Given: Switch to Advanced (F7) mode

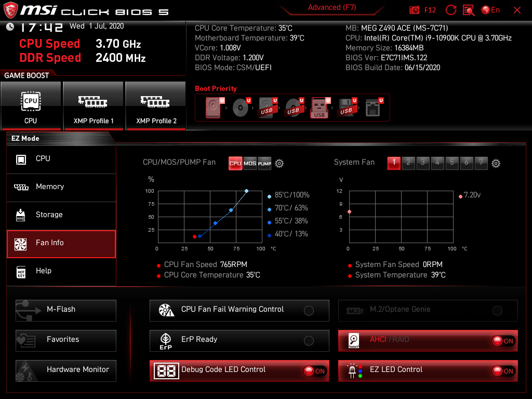Looking at the screenshot, I should coord(332,8).
